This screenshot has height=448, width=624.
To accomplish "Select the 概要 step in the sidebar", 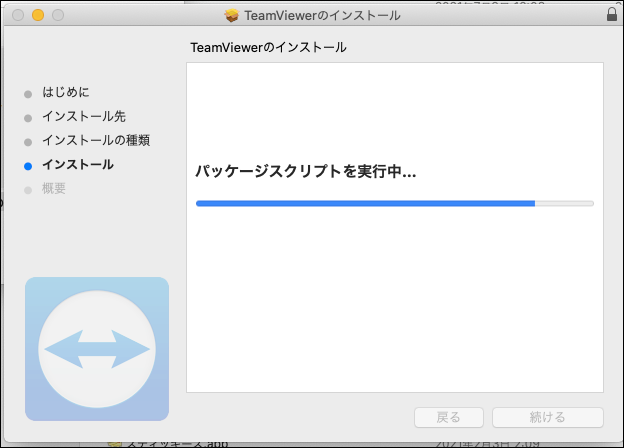I will pyautogui.click(x=54, y=188).
